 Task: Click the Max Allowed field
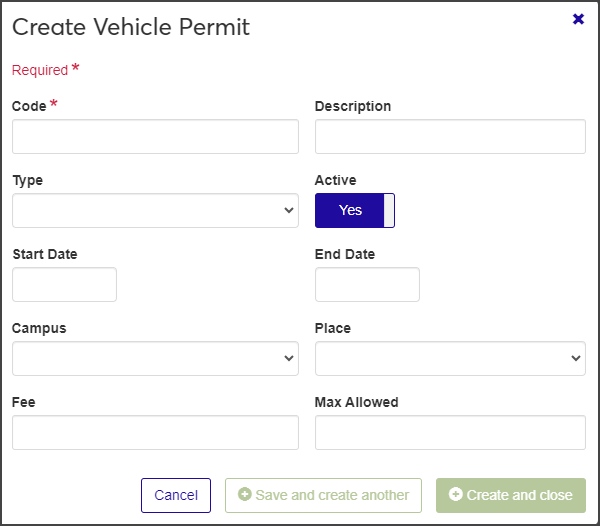tap(450, 432)
